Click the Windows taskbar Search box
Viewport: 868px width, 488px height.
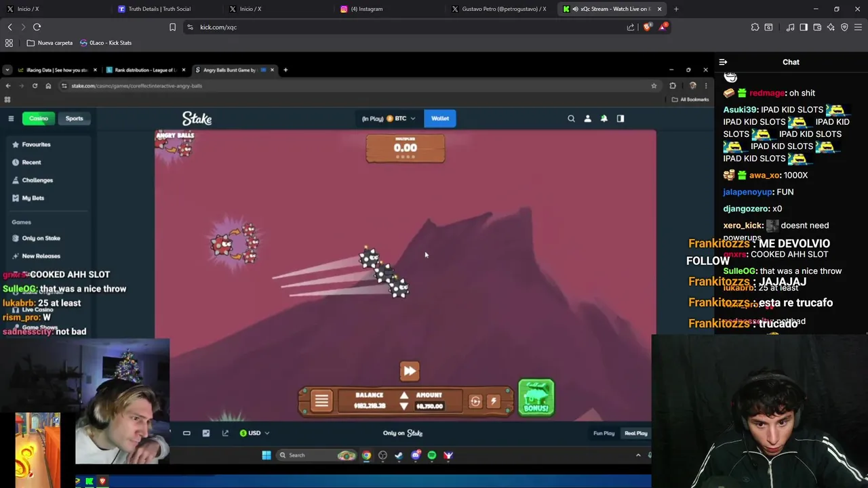[317, 455]
